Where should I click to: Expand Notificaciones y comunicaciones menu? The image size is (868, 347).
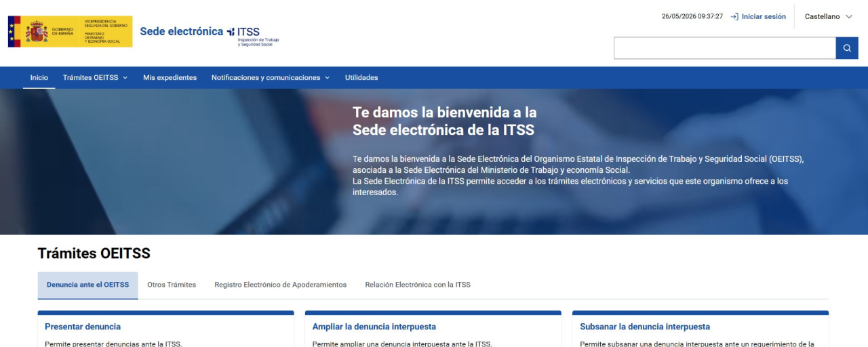coord(271,77)
